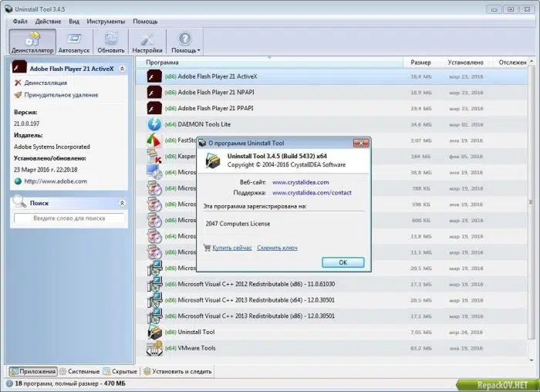Switch to the Скрытые tab
The height and width of the screenshot is (392, 540).
120,371
